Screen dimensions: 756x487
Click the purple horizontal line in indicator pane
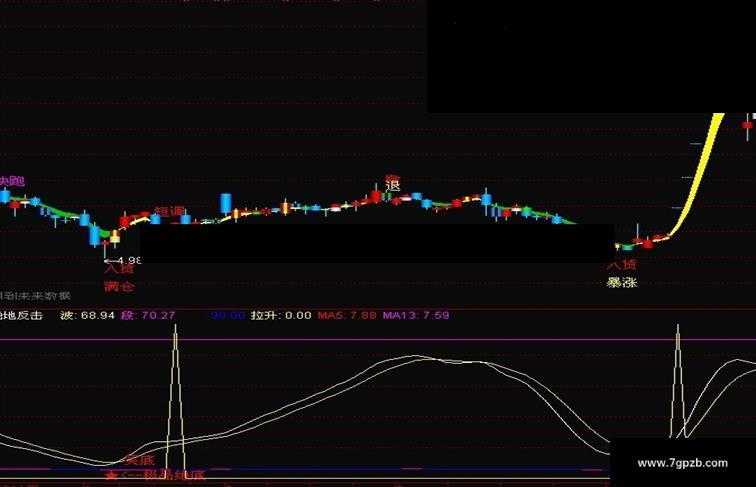[378, 339]
